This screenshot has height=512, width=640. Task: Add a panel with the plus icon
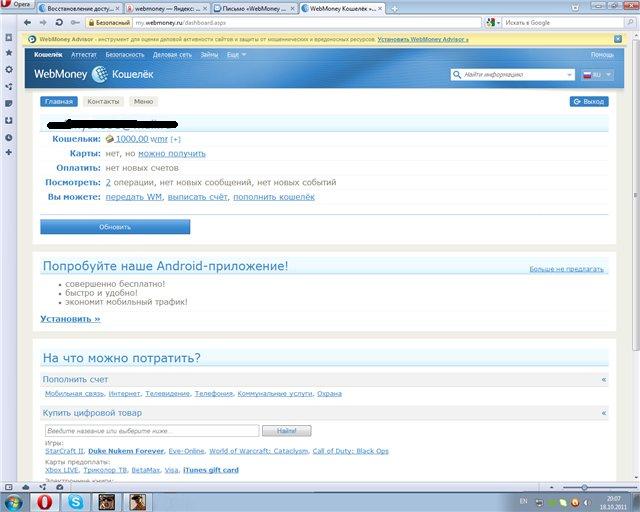coord(9,152)
